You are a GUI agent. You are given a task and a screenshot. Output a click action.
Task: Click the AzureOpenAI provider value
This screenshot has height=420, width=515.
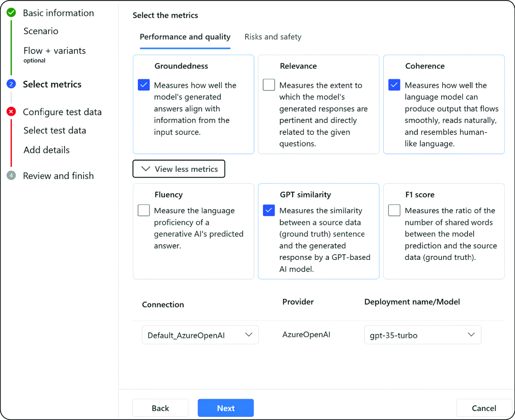(x=306, y=335)
